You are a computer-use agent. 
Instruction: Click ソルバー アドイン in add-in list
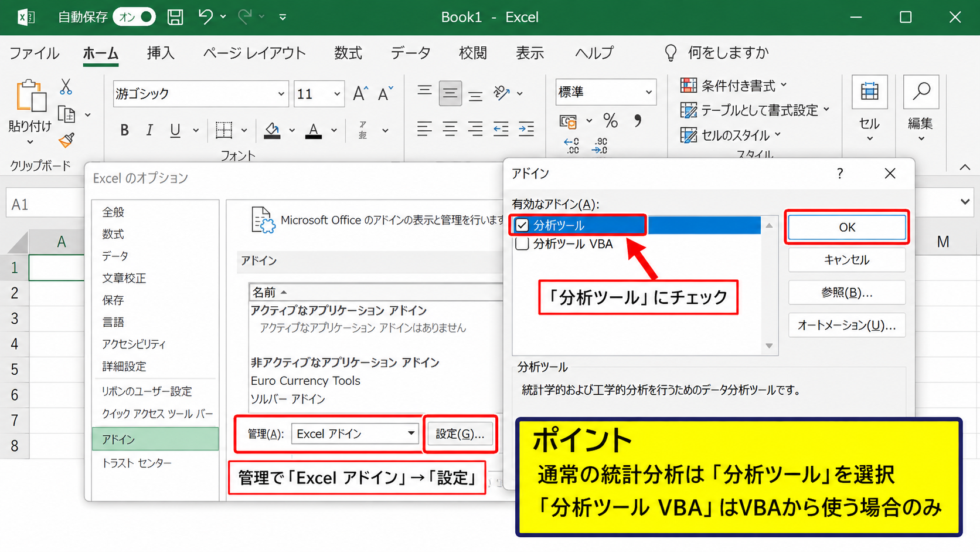pyautogui.click(x=288, y=399)
